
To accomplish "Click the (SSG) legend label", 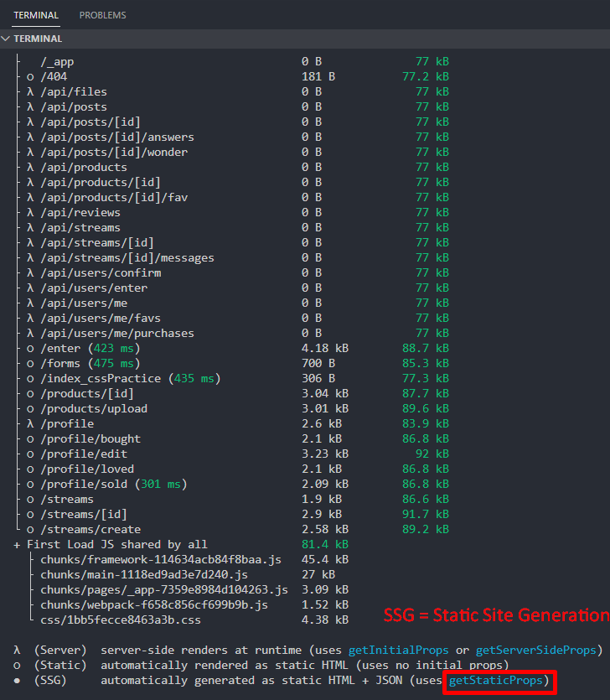I will click(x=50, y=681).
